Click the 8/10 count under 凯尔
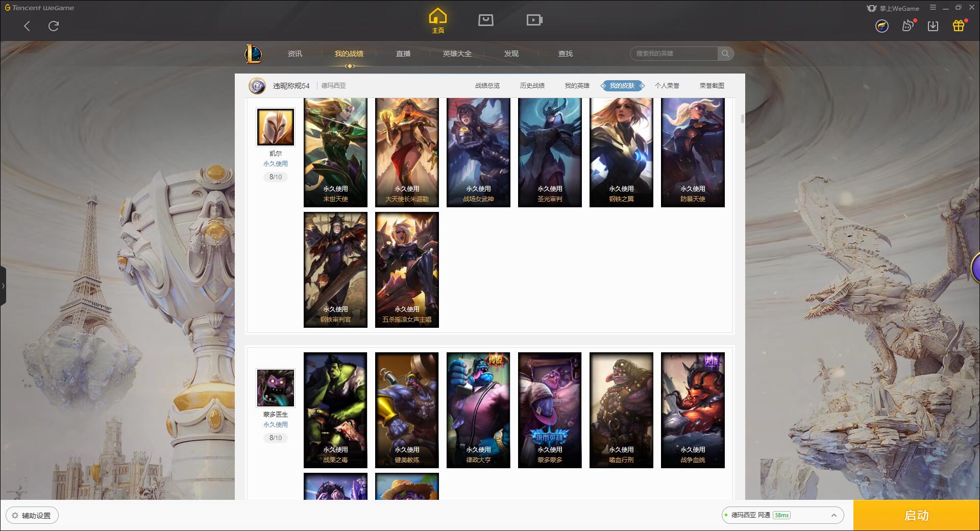 [276, 177]
